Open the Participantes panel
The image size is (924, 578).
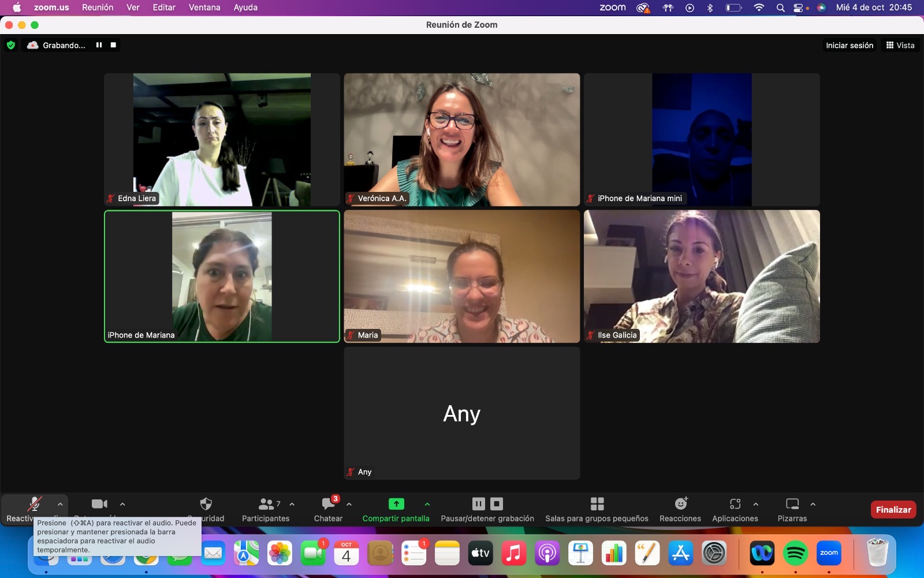pos(266,509)
